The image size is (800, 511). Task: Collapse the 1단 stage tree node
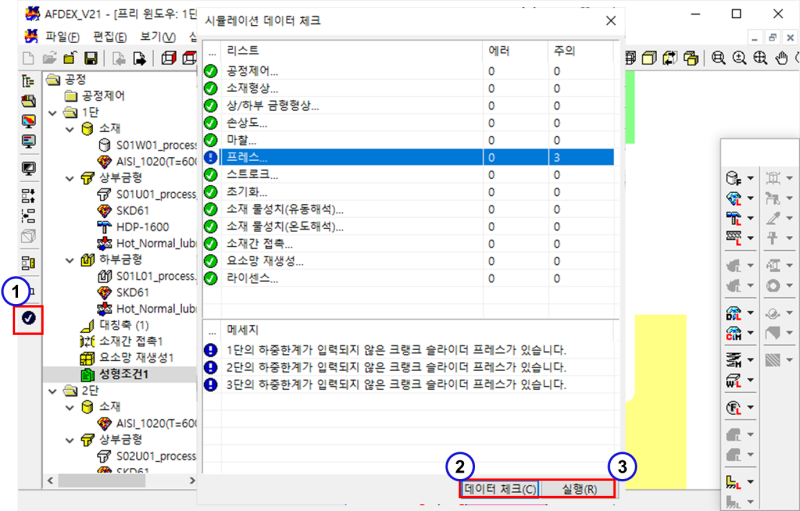[x=52, y=113]
